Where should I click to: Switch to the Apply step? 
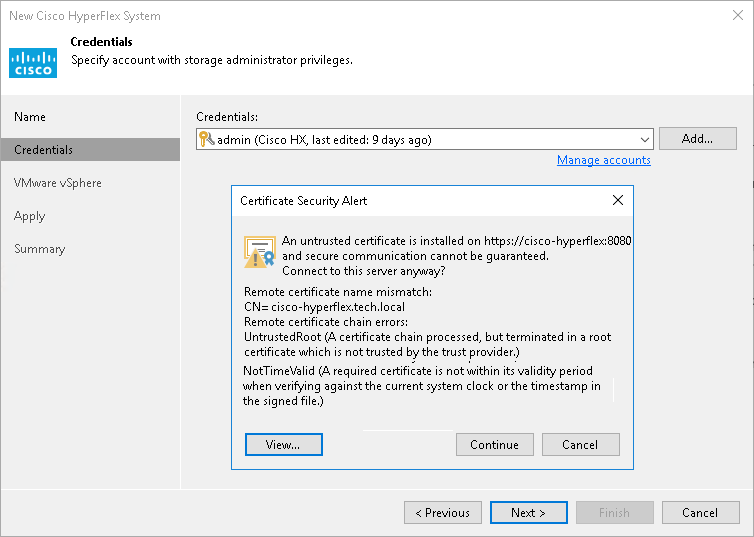(x=30, y=216)
